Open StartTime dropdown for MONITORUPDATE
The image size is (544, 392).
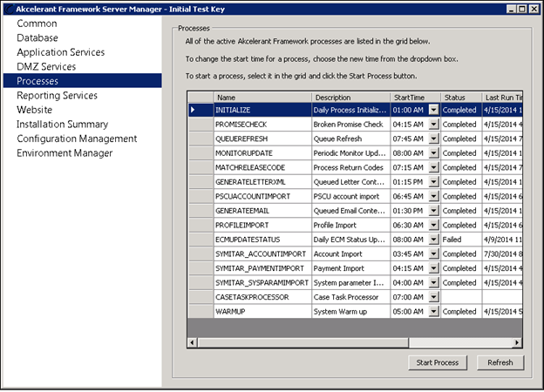click(433, 152)
